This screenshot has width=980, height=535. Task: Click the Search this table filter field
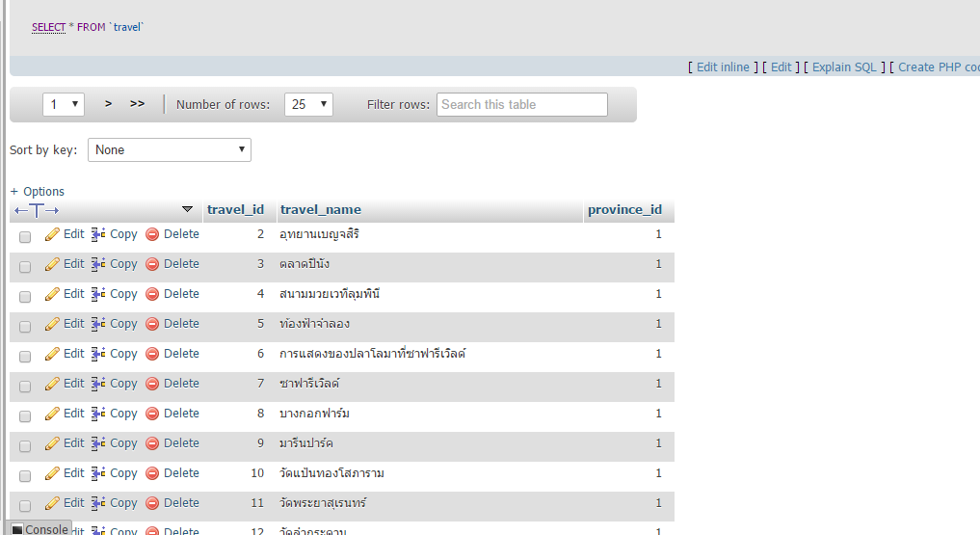click(x=522, y=104)
